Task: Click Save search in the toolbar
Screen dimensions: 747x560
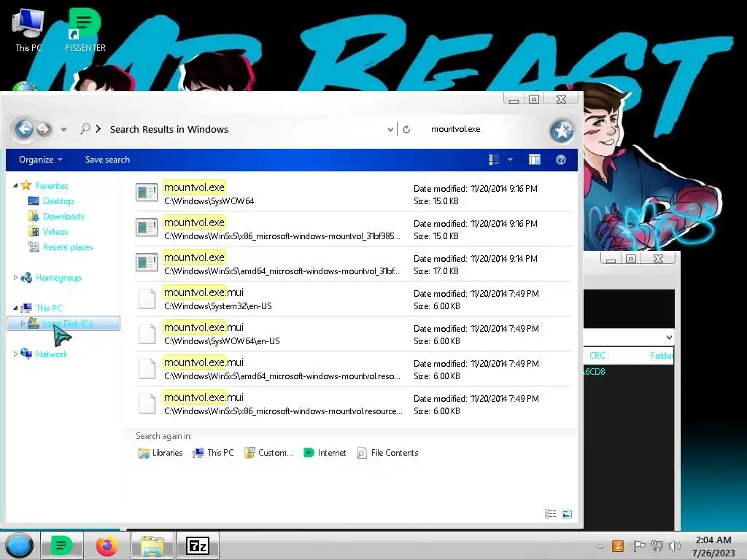Action: [x=107, y=160]
